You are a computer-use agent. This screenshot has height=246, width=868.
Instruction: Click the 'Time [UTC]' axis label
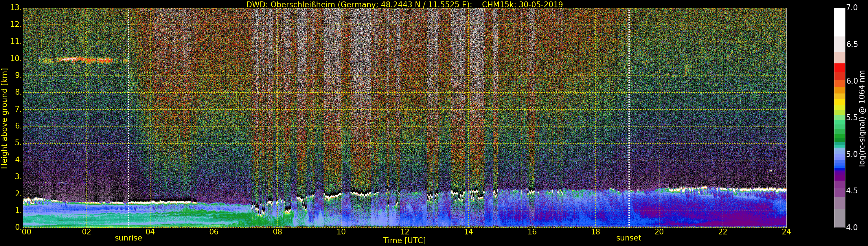[404, 240]
